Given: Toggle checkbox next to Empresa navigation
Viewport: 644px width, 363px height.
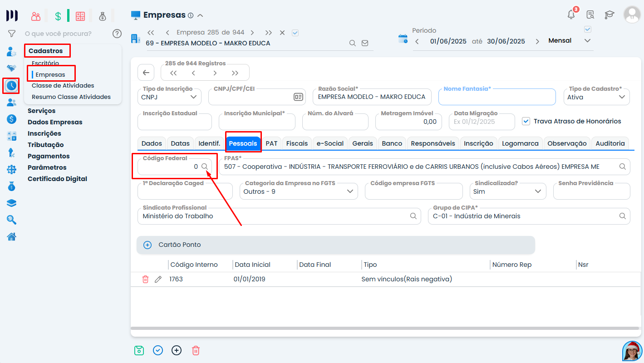Looking at the screenshot, I should [x=295, y=33].
